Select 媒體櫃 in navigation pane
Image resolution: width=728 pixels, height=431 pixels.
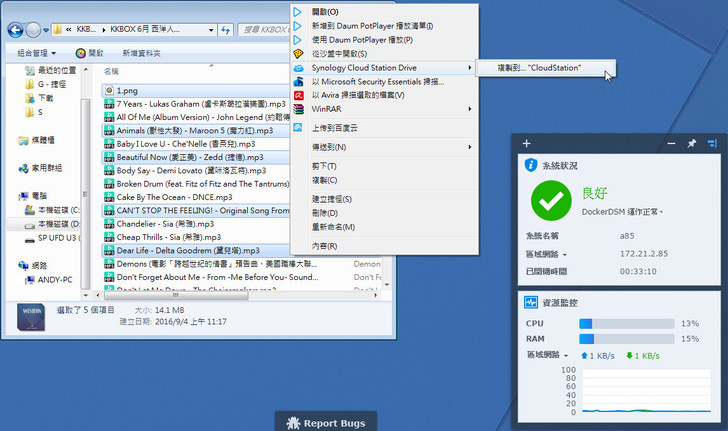(36, 140)
